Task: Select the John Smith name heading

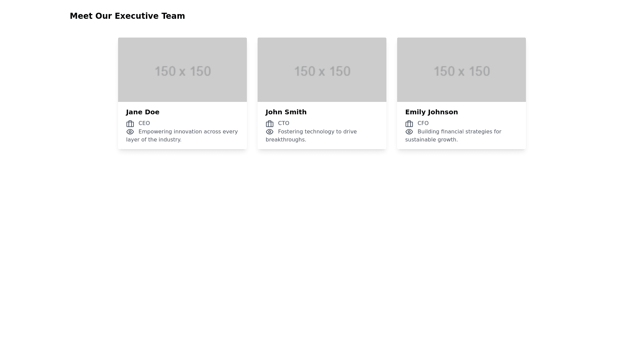Action: click(286, 112)
